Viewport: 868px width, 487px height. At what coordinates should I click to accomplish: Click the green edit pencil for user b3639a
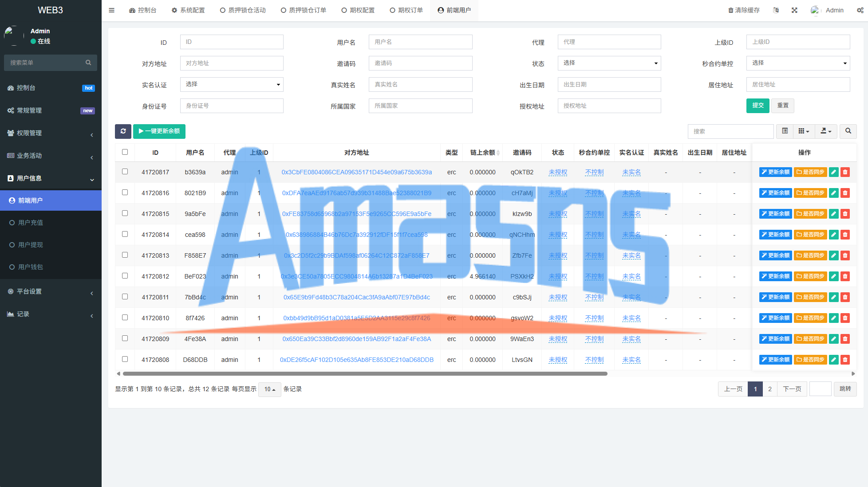834,172
